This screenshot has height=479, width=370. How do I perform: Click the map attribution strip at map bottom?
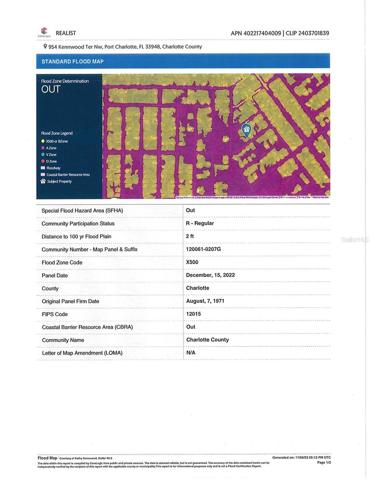tap(252, 197)
